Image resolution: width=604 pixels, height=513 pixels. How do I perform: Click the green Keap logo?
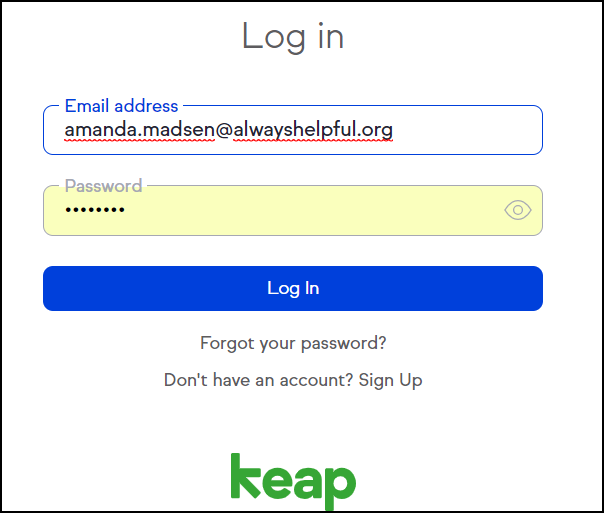[293, 481]
